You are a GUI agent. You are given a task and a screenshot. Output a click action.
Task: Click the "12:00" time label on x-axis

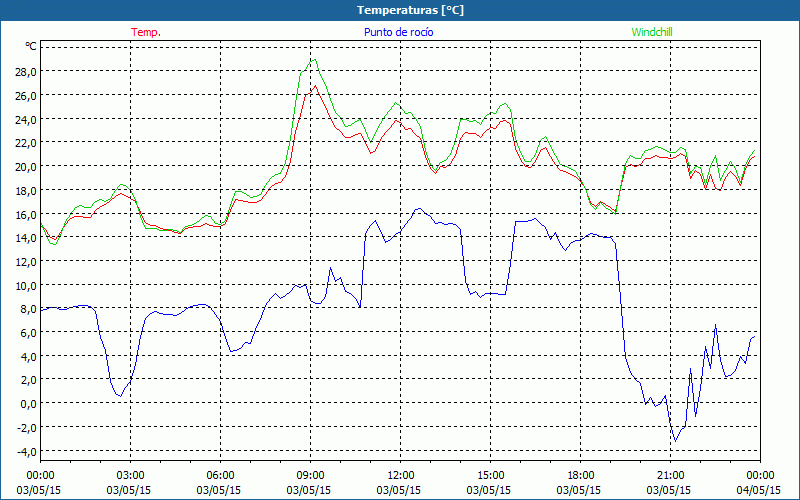(401, 476)
